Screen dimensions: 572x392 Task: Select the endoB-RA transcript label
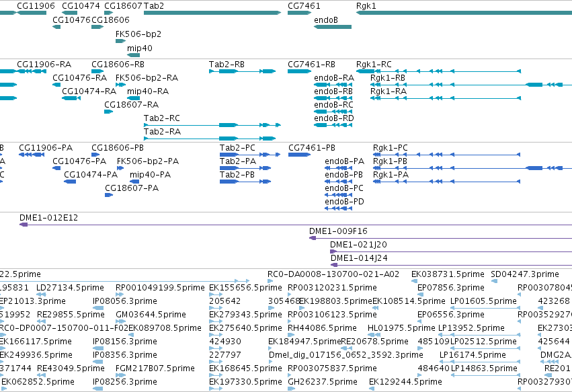tap(334, 78)
